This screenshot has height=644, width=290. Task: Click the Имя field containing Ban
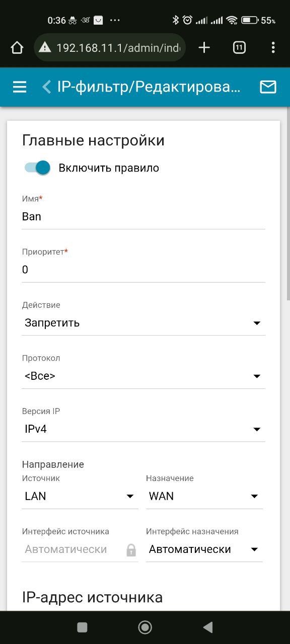[x=143, y=217]
